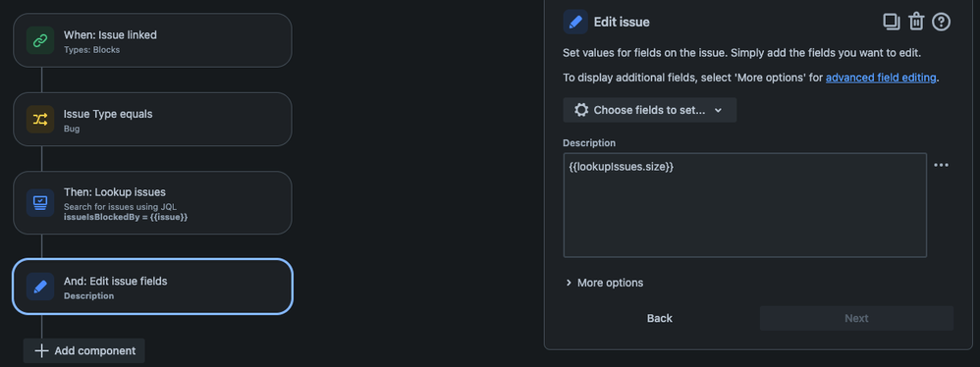Click the pencil icon on Edit issue fields step
This screenshot has height=367, width=980.
tap(40, 288)
